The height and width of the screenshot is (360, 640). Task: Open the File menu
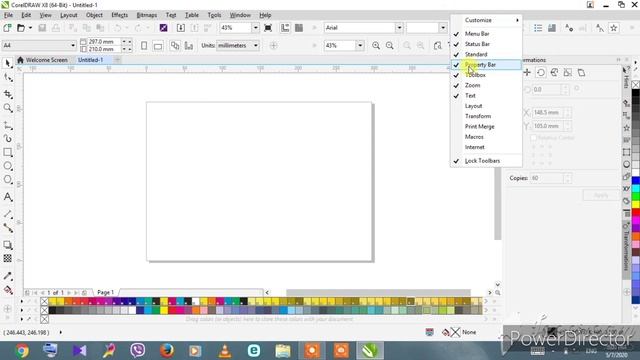pyautogui.click(x=8, y=15)
